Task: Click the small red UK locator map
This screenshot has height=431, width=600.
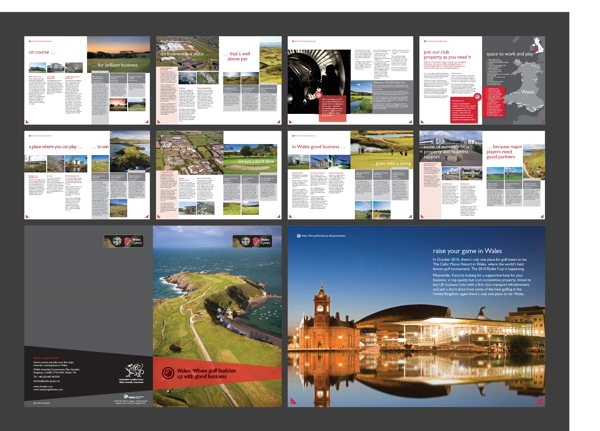Action: (538, 44)
